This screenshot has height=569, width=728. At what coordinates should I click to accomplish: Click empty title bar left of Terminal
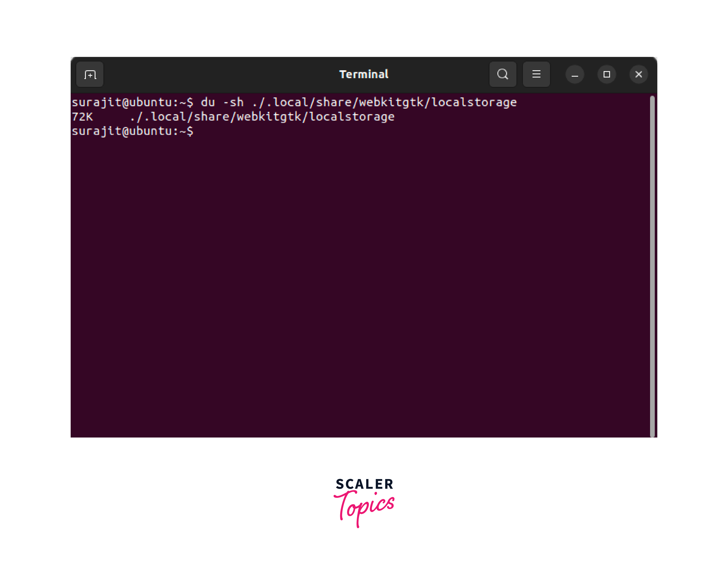(x=220, y=74)
